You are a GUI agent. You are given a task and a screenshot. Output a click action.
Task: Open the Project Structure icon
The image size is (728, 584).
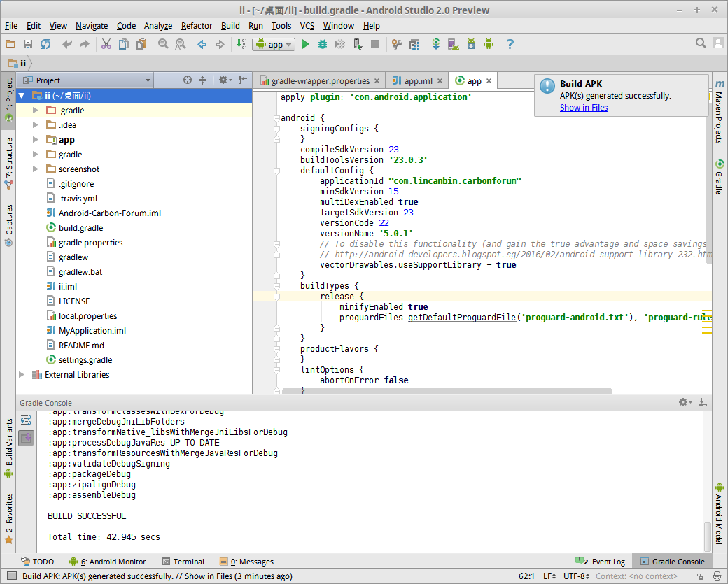[x=414, y=44]
